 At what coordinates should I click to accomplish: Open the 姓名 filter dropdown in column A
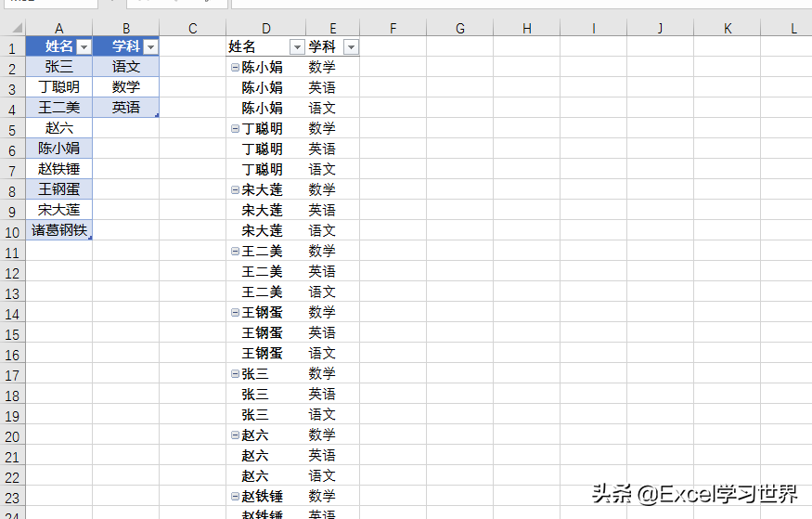(84, 47)
